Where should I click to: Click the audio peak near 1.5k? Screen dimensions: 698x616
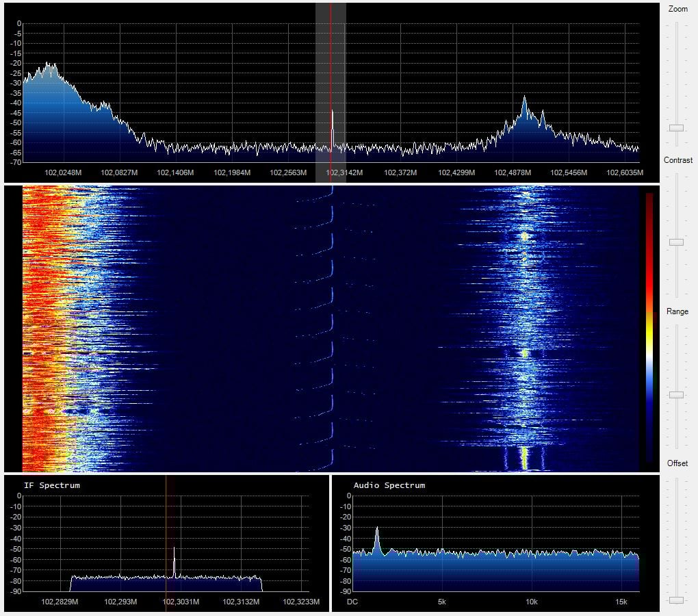(377, 541)
